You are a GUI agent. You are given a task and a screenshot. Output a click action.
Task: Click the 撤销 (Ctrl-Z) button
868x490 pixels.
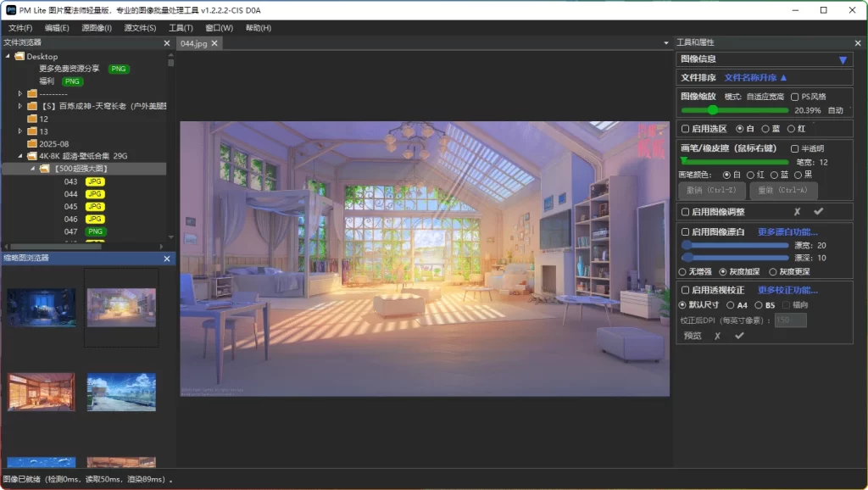(711, 191)
